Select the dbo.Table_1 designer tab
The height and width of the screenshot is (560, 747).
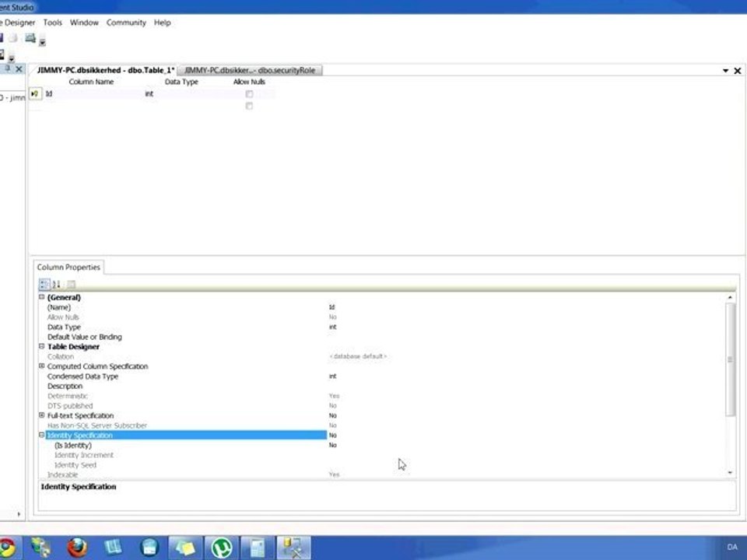pyautogui.click(x=106, y=71)
